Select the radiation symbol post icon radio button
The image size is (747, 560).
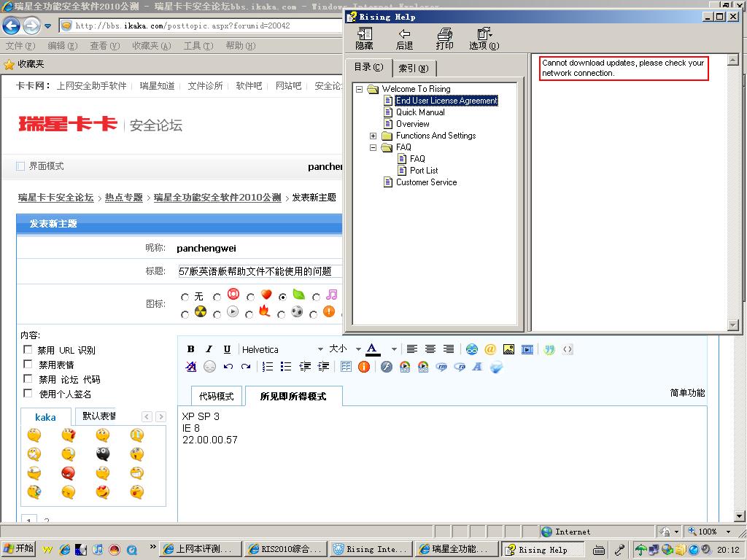click(185, 315)
